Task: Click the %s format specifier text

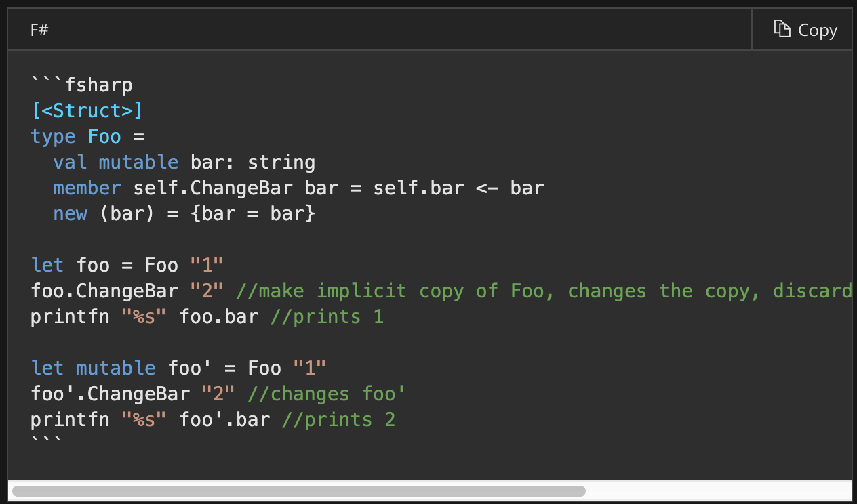Action: pyautogui.click(x=142, y=316)
